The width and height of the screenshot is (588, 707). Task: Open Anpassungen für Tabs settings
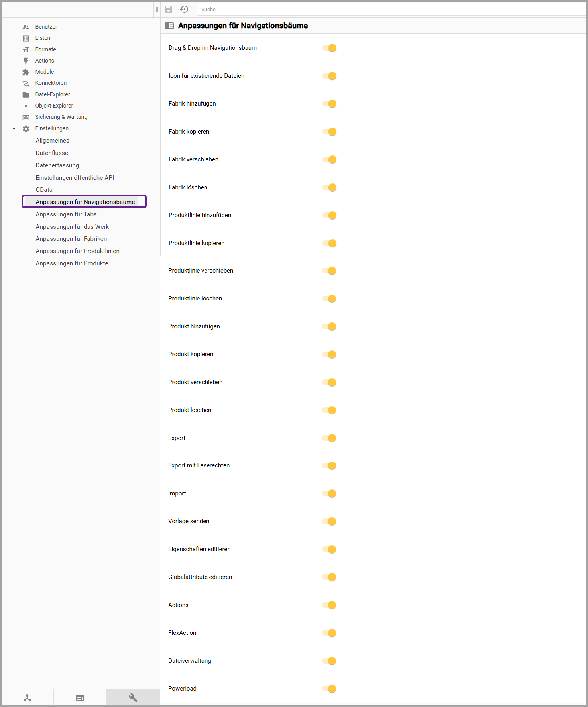tap(66, 214)
